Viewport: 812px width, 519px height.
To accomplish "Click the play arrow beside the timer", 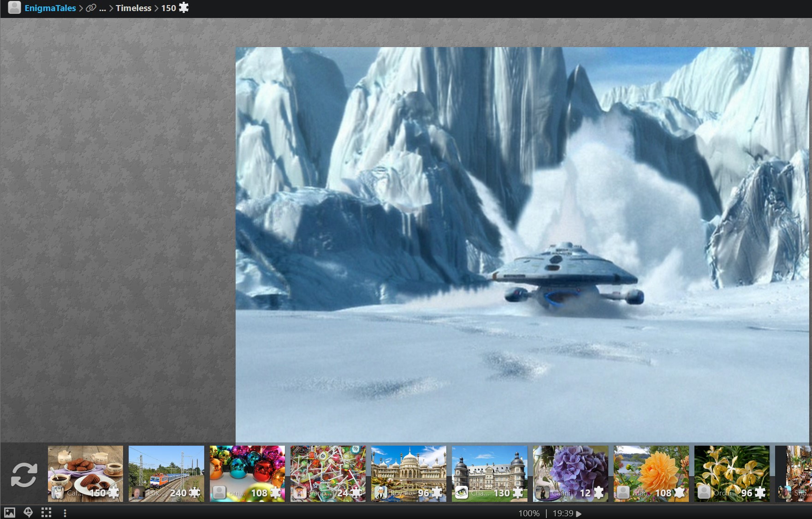I will tap(579, 513).
